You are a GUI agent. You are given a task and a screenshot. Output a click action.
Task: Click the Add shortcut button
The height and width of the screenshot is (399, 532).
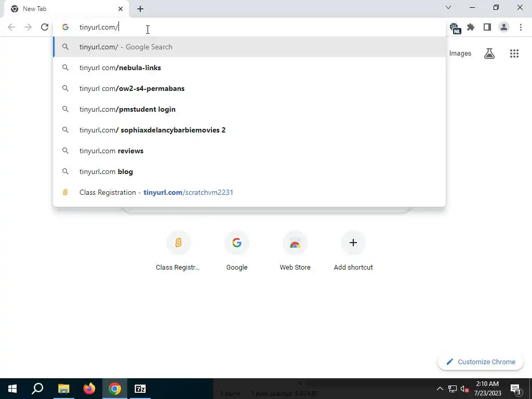point(353,251)
